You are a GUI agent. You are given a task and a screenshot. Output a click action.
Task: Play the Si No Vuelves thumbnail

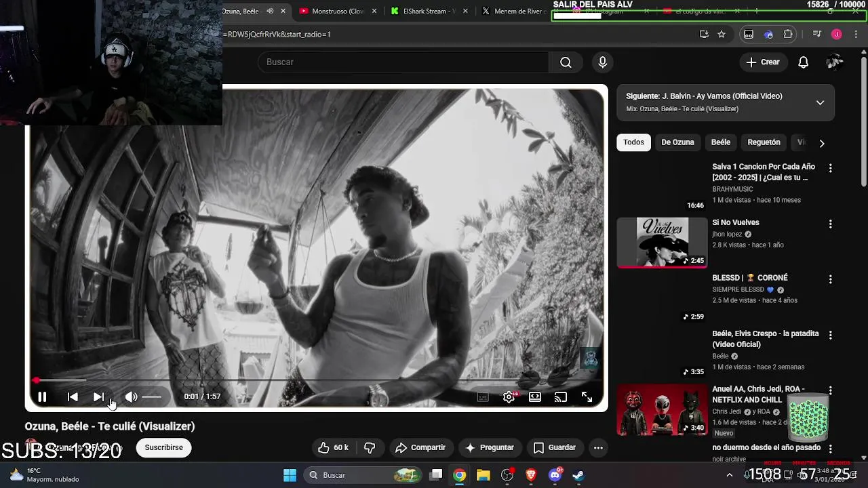click(x=662, y=242)
